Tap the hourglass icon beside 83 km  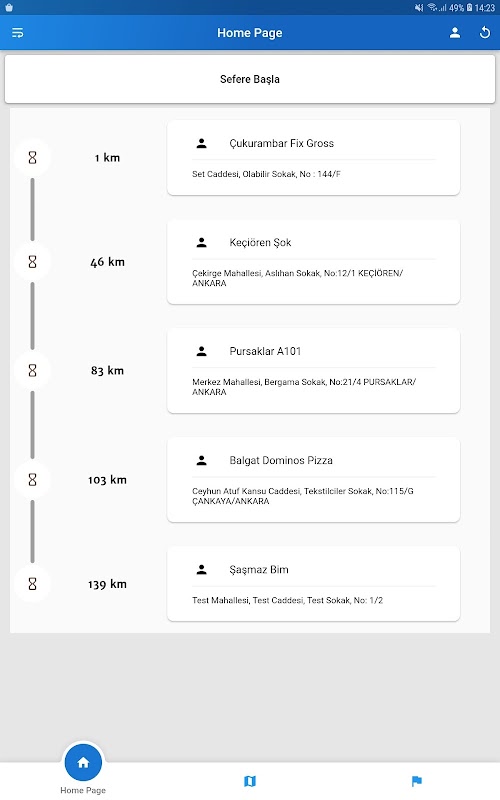(33, 370)
